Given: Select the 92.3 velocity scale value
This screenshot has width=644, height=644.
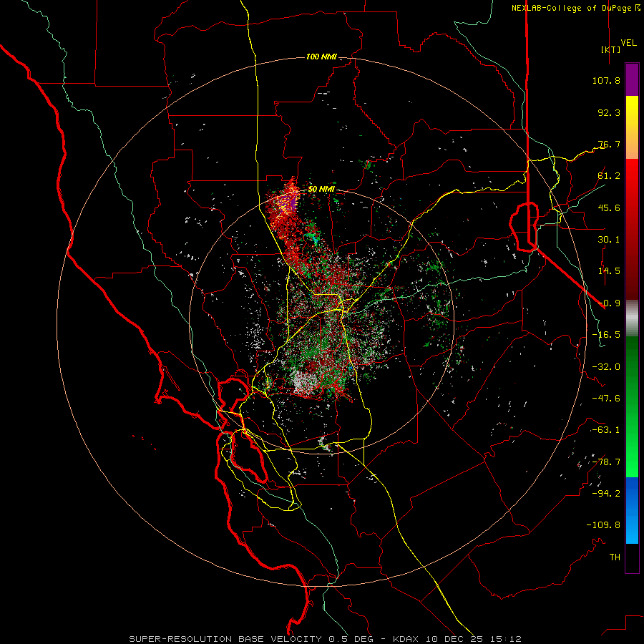Looking at the screenshot, I should pos(609,112).
